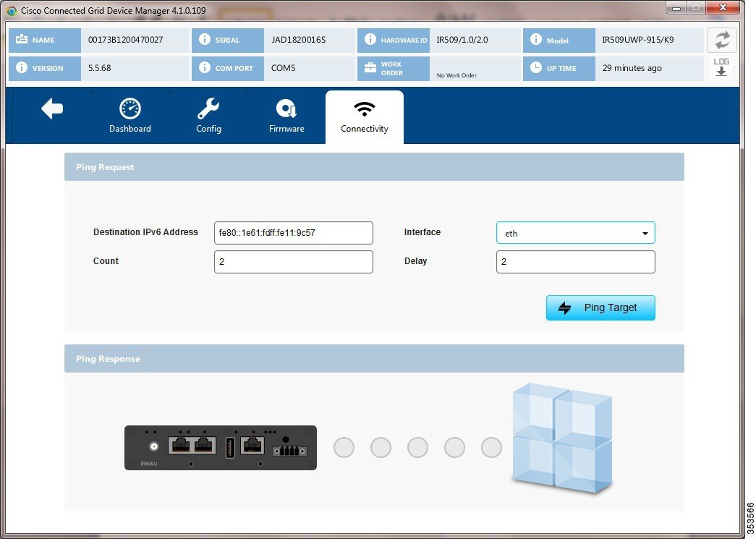The width and height of the screenshot is (756, 539).
Task: Click the IR509U router device image
Action: [221, 448]
